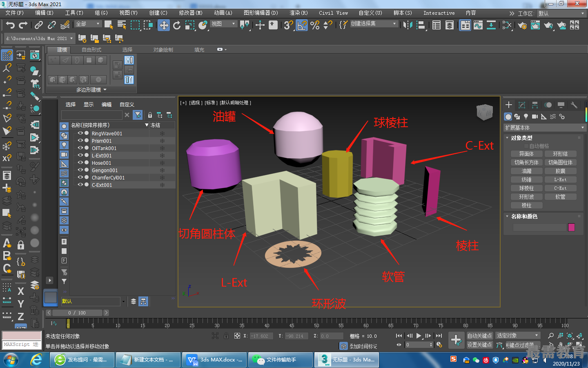This screenshot has width=588, height=368.
Task: Open the 创建选择集 named selection dropdown
Action: tap(374, 24)
